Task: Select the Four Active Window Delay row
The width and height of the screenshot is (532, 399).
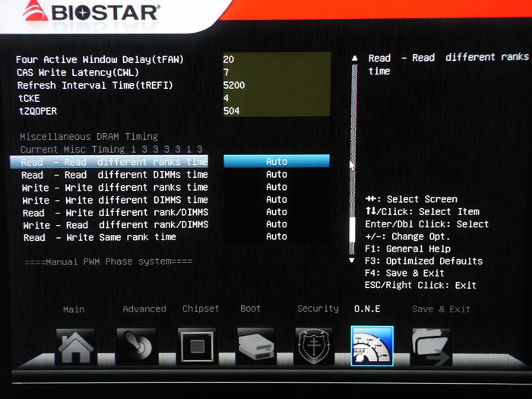Action: pyautogui.click(x=100, y=59)
